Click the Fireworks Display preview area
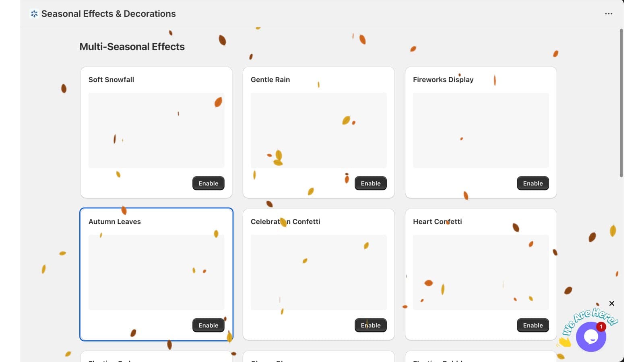644x362 pixels. click(x=481, y=130)
